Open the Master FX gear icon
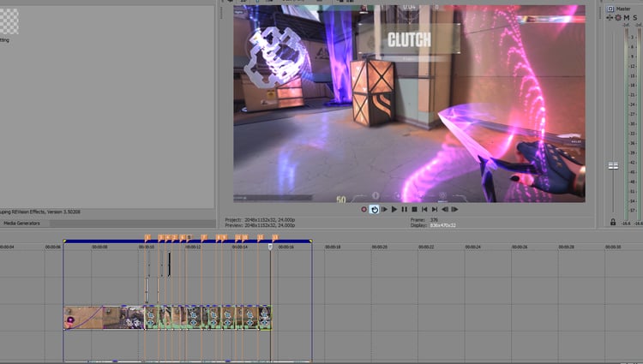 click(x=617, y=18)
